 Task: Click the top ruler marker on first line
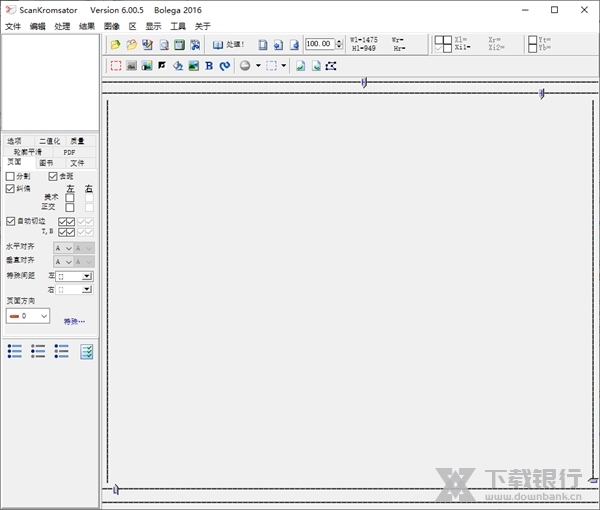(364, 82)
